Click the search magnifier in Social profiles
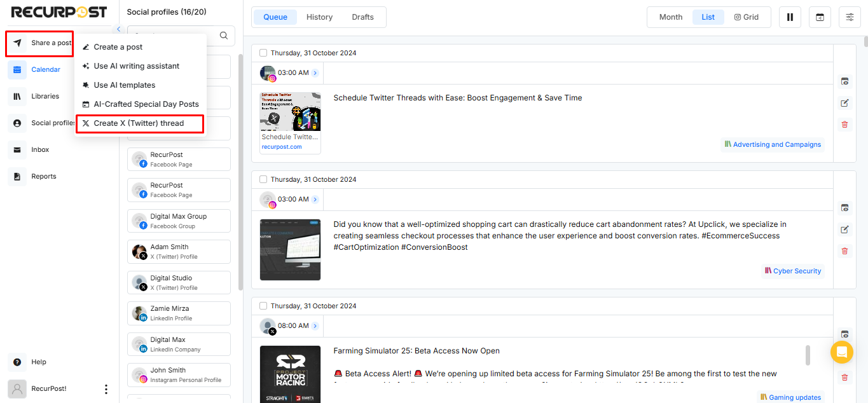 224,36
